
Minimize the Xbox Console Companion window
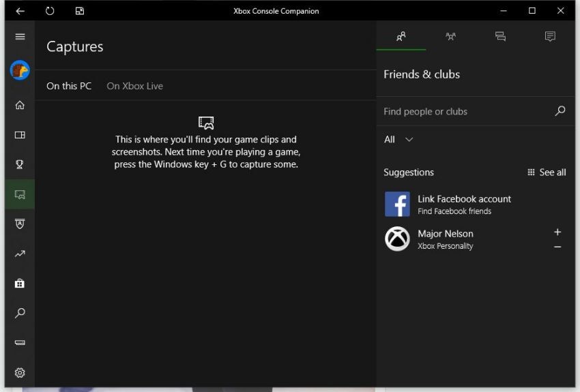tap(504, 11)
